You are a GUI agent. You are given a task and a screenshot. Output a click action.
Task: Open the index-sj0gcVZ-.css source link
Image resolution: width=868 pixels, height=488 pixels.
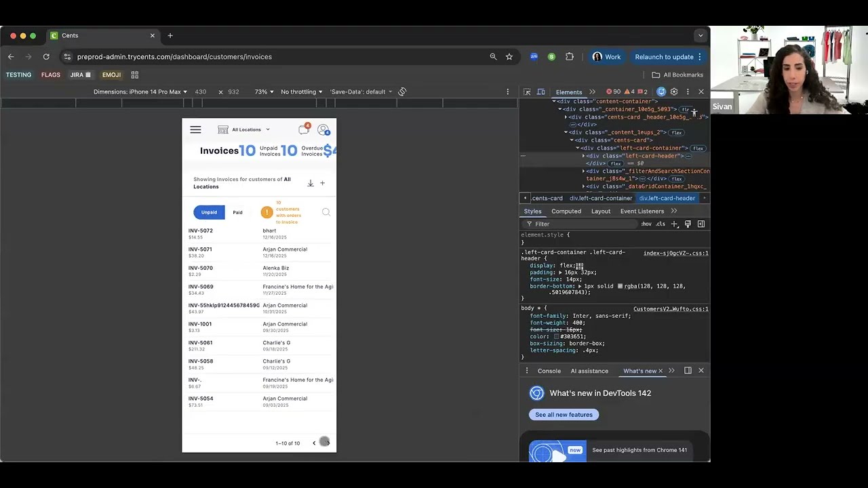[675, 253]
